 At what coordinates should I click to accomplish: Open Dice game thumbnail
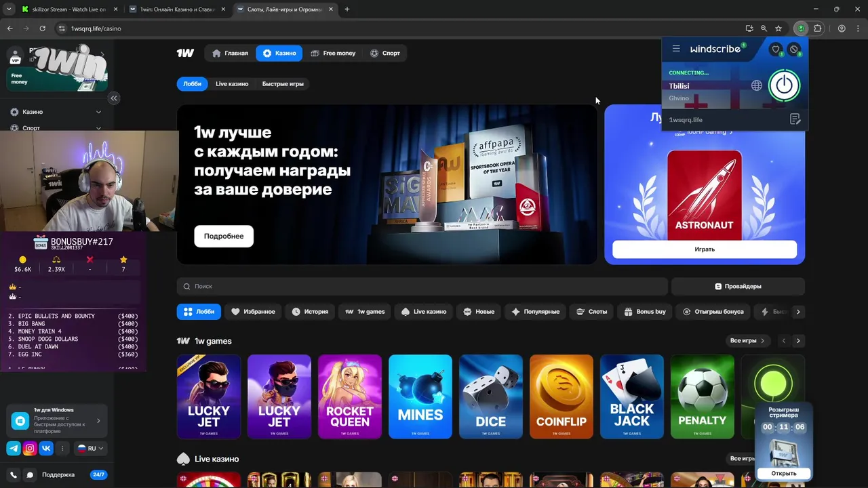pyautogui.click(x=491, y=396)
